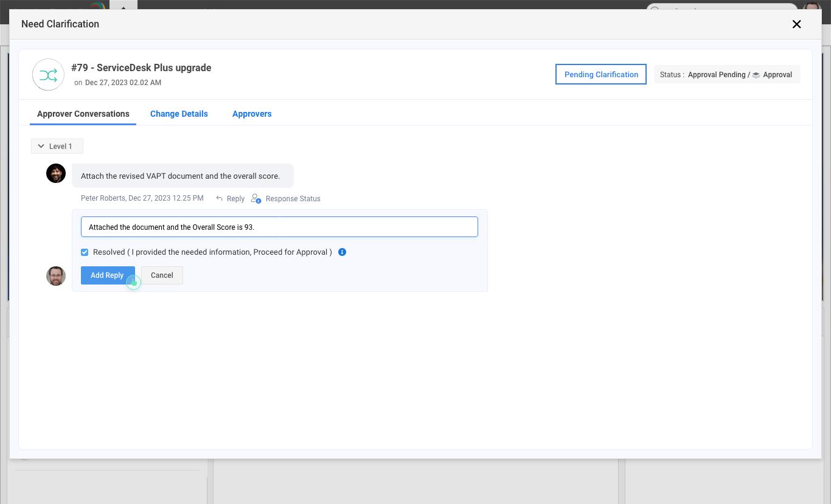Image resolution: width=831 pixels, height=504 pixels.
Task: Open the Approvers tab
Action: click(252, 114)
